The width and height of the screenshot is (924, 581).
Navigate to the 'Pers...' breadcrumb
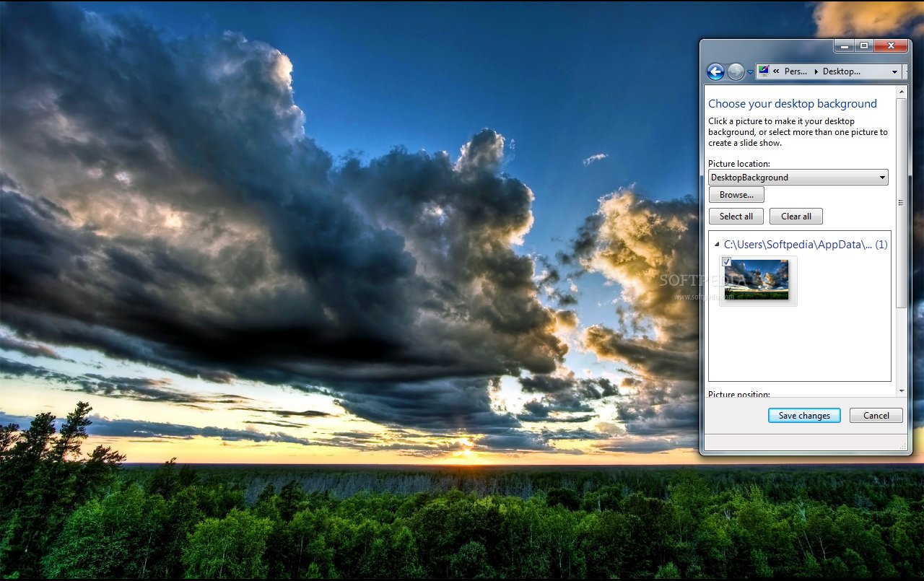796,71
